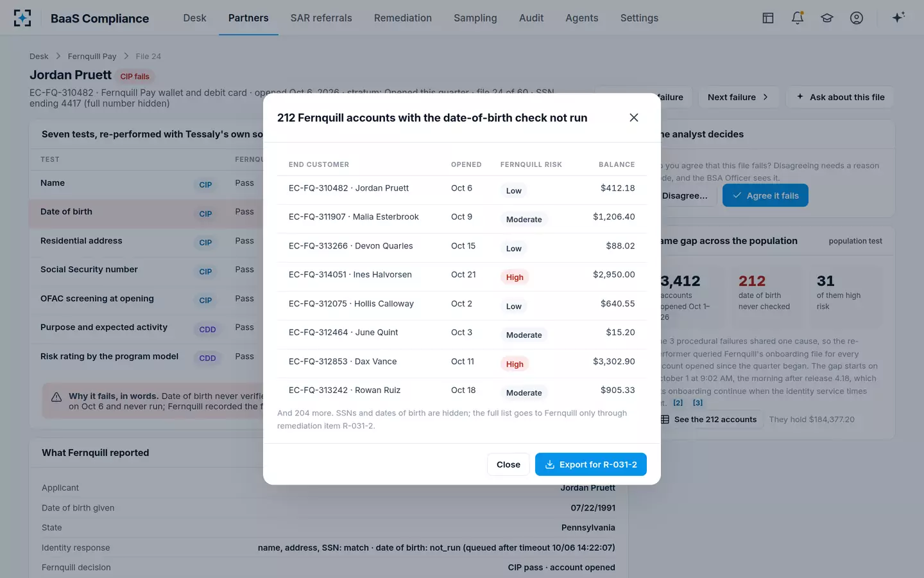Go to the Desk tab
The width and height of the screenshot is (924, 578).
(x=194, y=18)
